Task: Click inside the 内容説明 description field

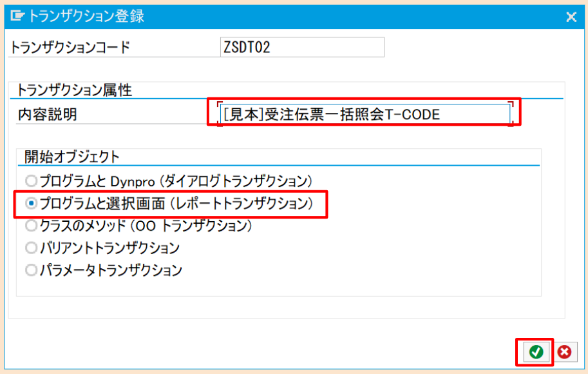Action: click(x=364, y=112)
